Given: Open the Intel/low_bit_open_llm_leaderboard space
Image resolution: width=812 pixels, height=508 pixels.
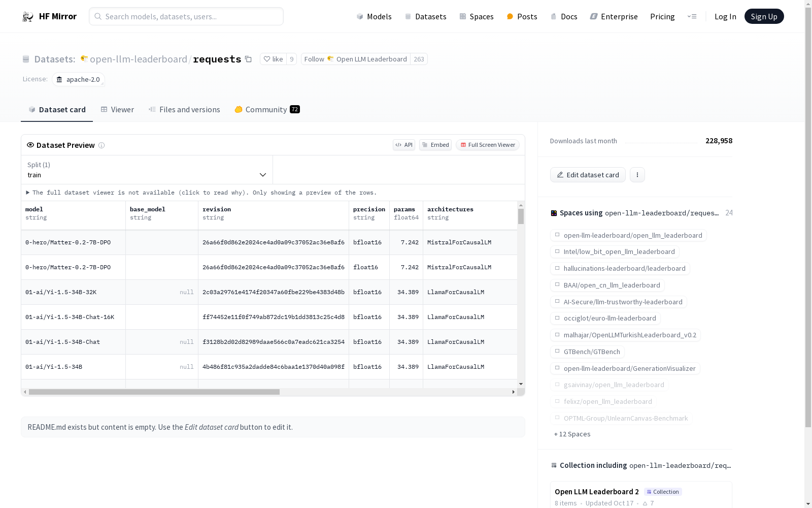Looking at the screenshot, I should tap(615, 251).
